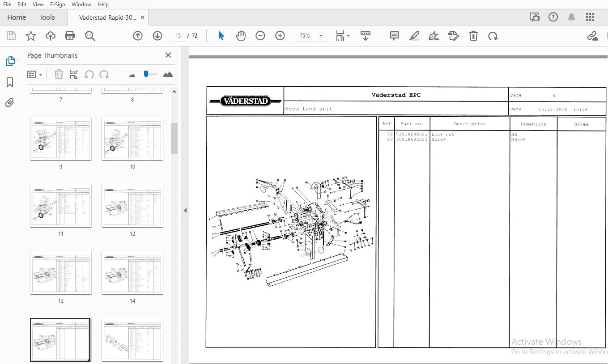Click the page number input field
This screenshot has height=364, width=608.
coord(178,36)
